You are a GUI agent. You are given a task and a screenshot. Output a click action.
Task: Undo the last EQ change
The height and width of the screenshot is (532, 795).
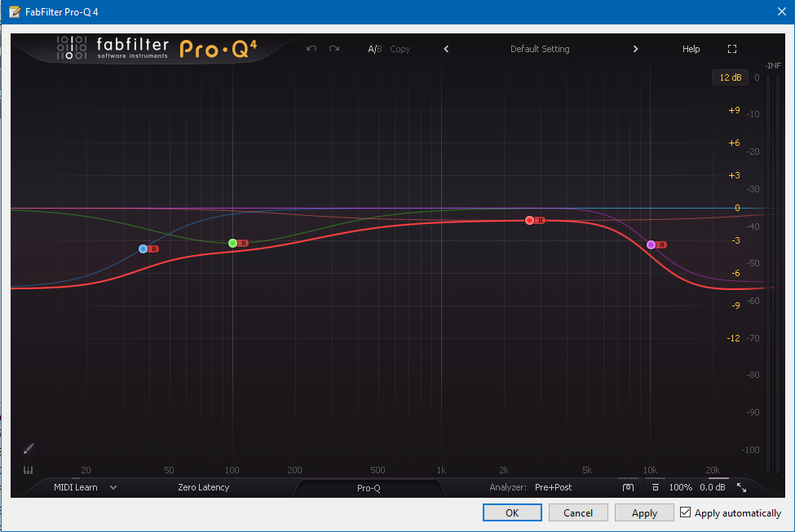coord(311,49)
